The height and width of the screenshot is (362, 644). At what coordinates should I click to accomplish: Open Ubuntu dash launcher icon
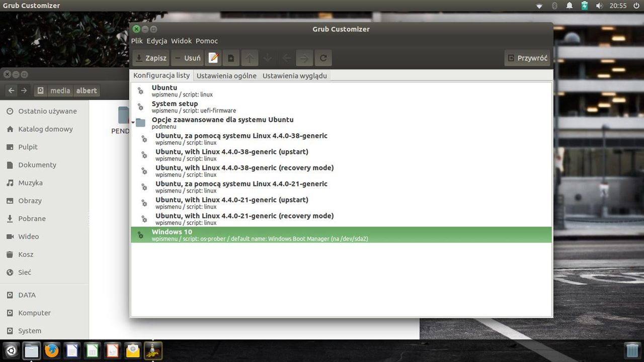(x=11, y=350)
